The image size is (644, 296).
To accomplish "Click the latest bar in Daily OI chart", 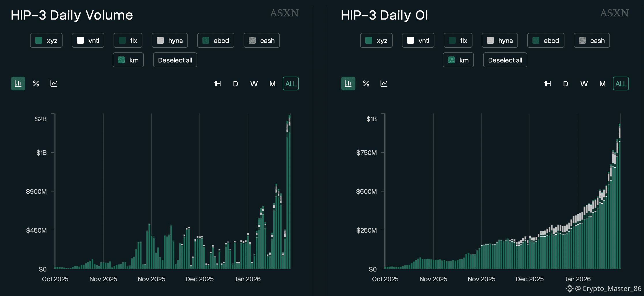I will (619, 202).
